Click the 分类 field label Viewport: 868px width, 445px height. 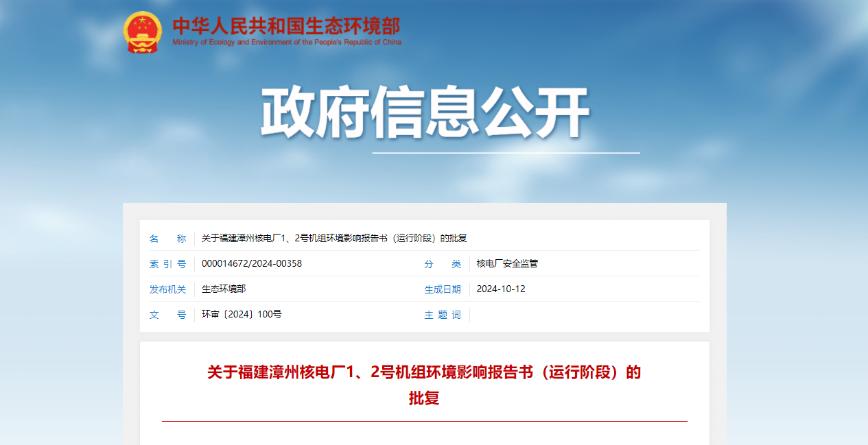[x=443, y=264]
